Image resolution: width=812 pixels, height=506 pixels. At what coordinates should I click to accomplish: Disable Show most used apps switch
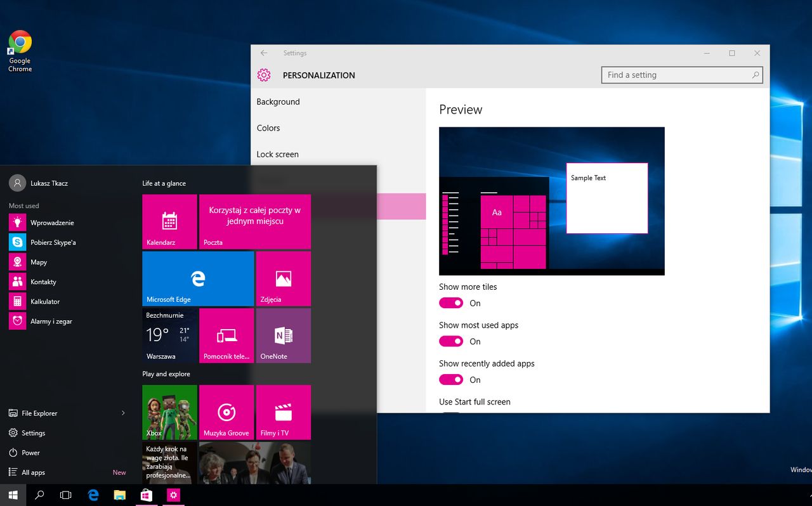[451, 342]
